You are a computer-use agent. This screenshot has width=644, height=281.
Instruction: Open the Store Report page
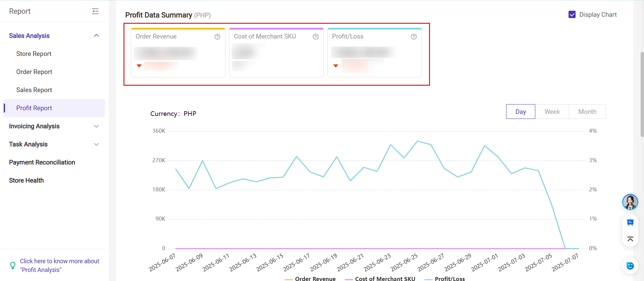34,54
